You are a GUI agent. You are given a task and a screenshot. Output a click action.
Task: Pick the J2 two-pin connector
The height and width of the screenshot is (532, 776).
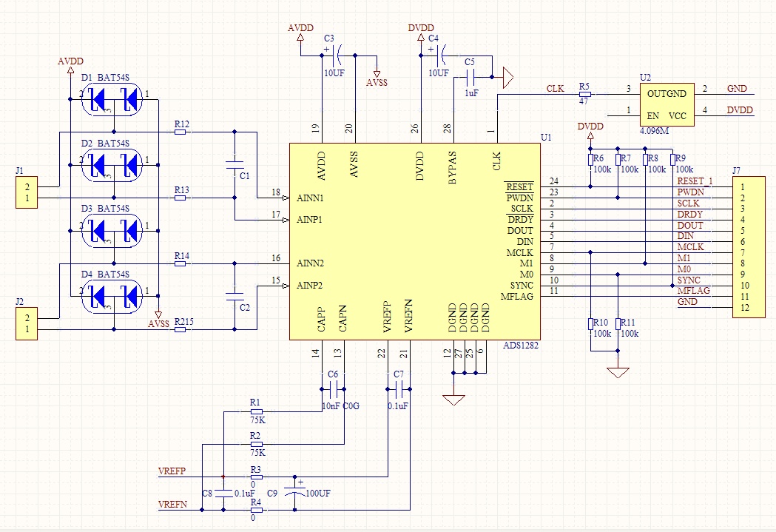click(x=27, y=323)
